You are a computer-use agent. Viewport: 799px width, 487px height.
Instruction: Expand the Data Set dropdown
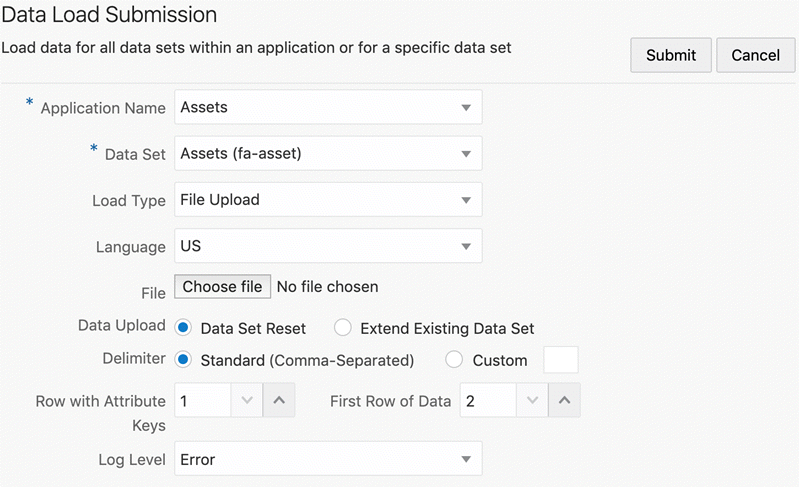[328, 154]
